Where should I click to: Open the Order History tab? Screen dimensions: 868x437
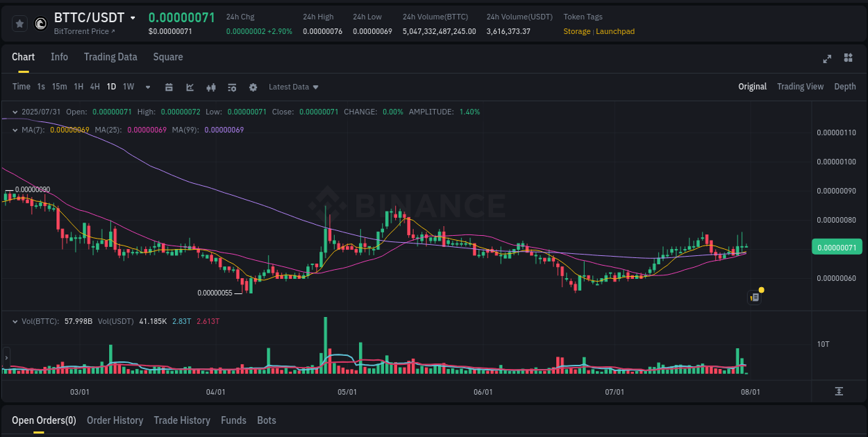point(115,420)
